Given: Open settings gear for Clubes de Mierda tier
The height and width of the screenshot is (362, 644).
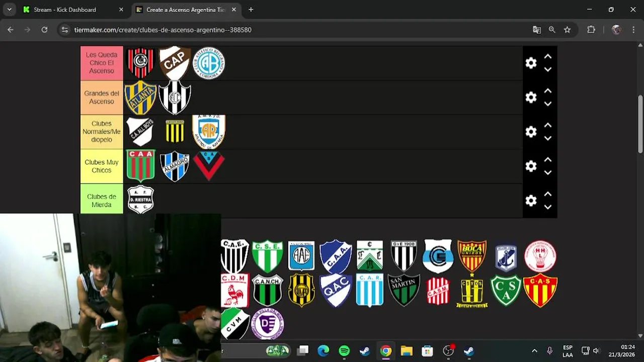Looking at the screenshot, I should pos(531,201).
